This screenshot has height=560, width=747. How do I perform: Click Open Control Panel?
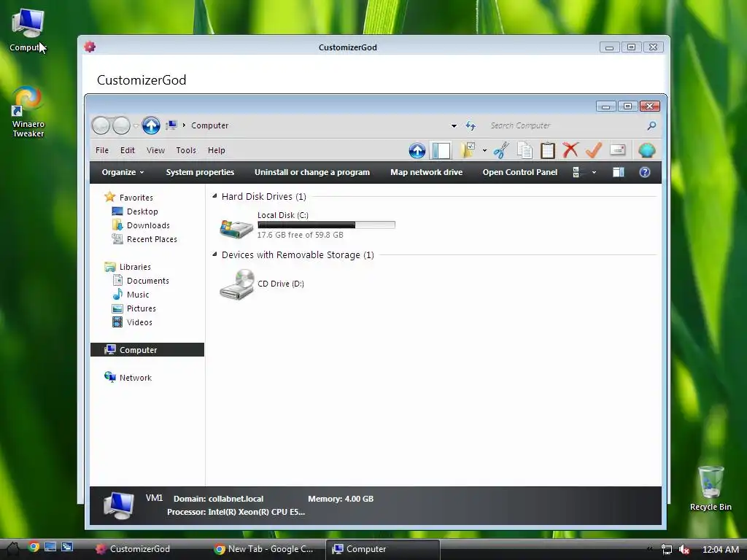point(519,172)
